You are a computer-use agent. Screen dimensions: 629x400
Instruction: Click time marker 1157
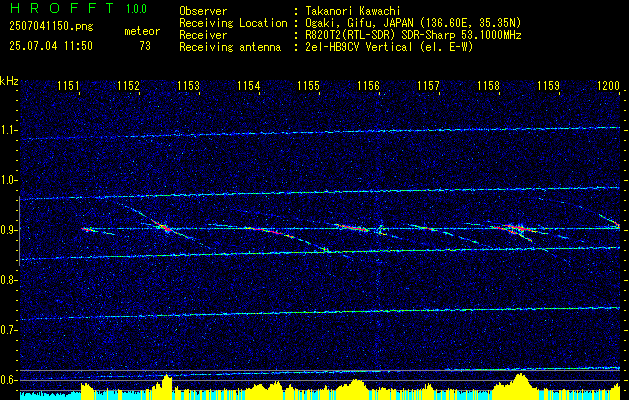pyautogui.click(x=428, y=86)
